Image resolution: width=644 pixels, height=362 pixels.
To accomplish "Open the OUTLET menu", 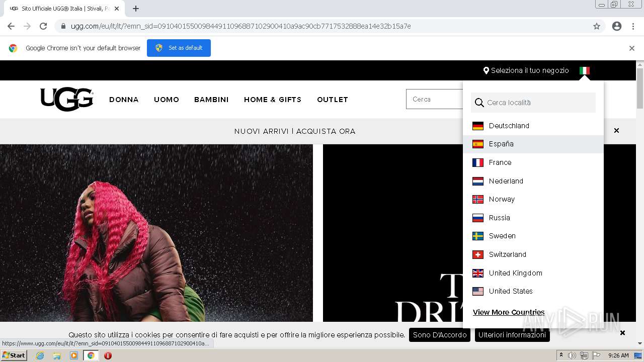I will [333, 100].
